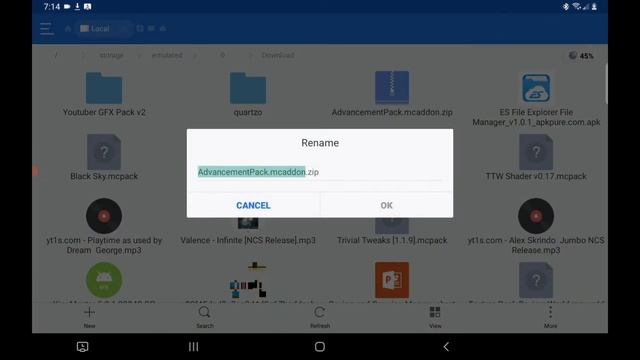The width and height of the screenshot is (640, 360).
Task: Confirm rename with OK button
Action: coord(387,205)
